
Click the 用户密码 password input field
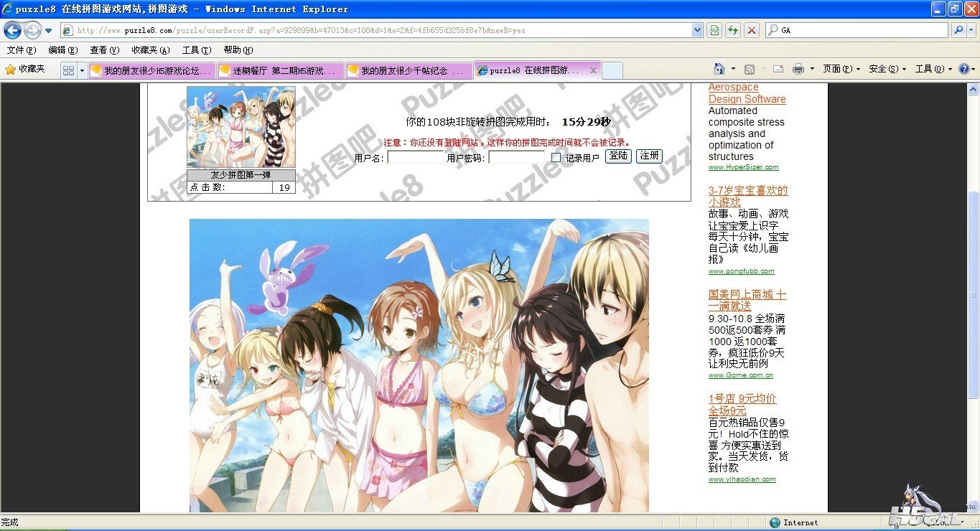[517, 157]
